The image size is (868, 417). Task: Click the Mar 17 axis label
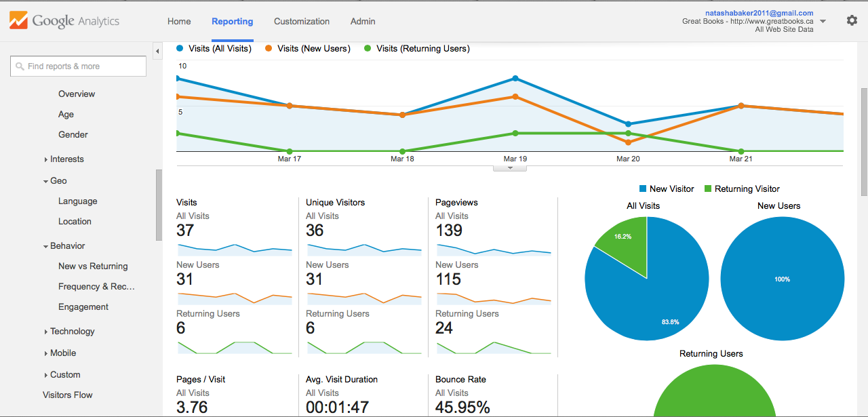click(290, 159)
